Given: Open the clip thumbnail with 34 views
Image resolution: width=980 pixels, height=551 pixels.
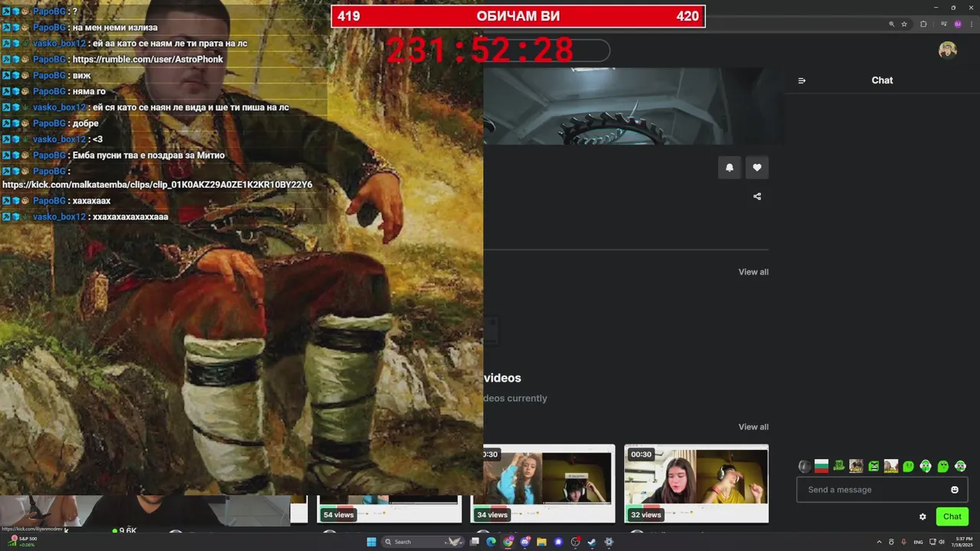Looking at the screenshot, I should [x=543, y=484].
